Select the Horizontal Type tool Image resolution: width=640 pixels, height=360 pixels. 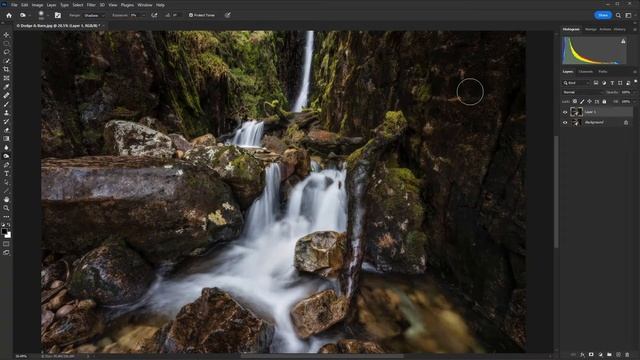coord(6,173)
